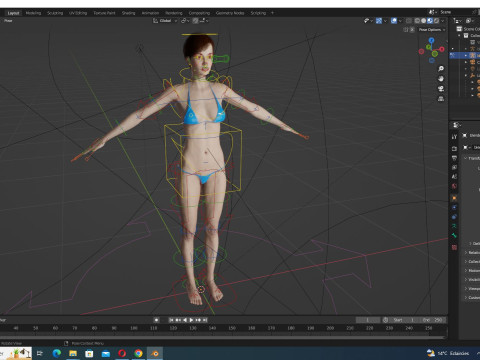
Task: Open the World properties tab
Action: (454, 186)
